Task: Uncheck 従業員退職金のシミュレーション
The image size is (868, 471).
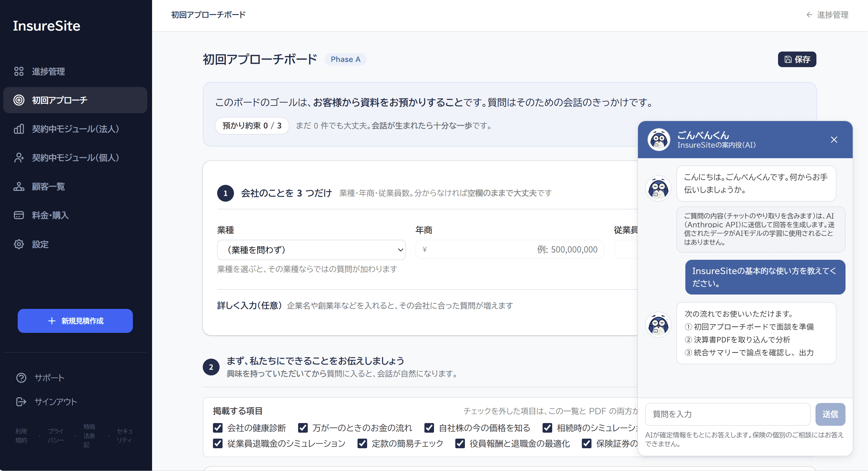Action: click(x=218, y=443)
